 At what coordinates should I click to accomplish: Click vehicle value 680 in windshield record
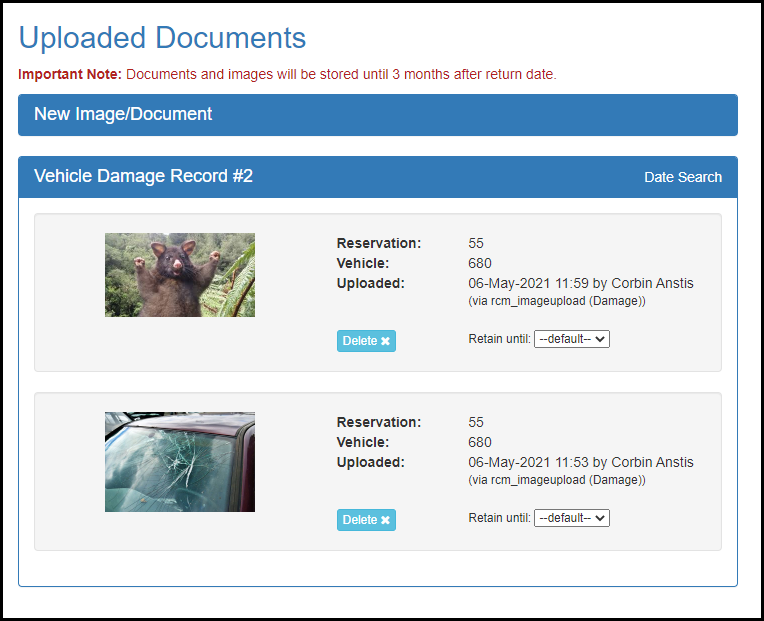(x=479, y=442)
